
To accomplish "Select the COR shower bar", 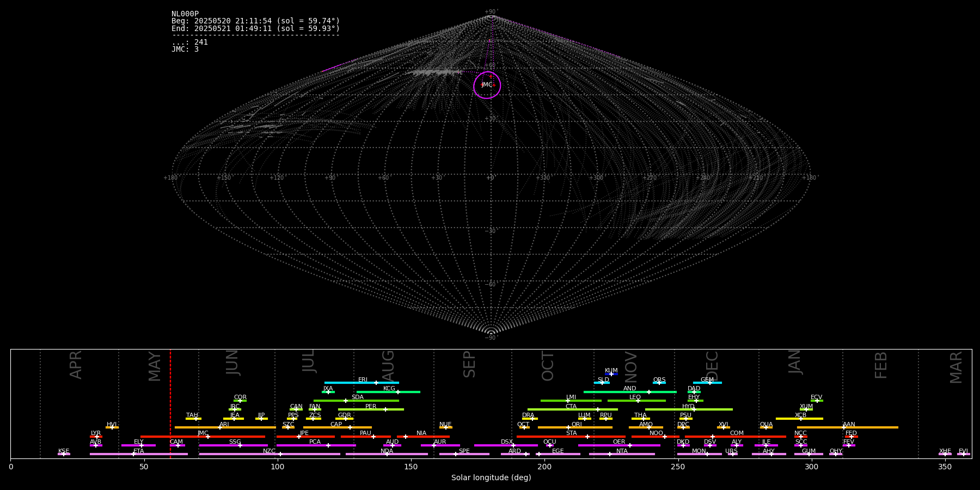I will tap(240, 401).
